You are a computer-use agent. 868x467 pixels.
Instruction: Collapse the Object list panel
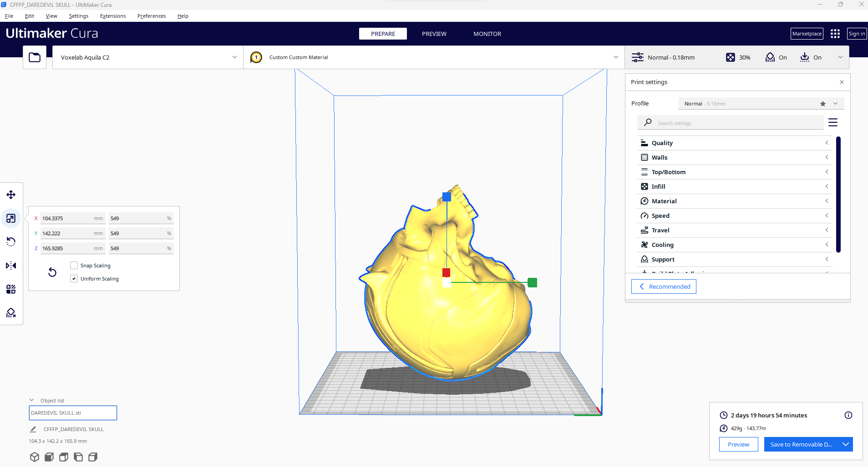pos(32,399)
